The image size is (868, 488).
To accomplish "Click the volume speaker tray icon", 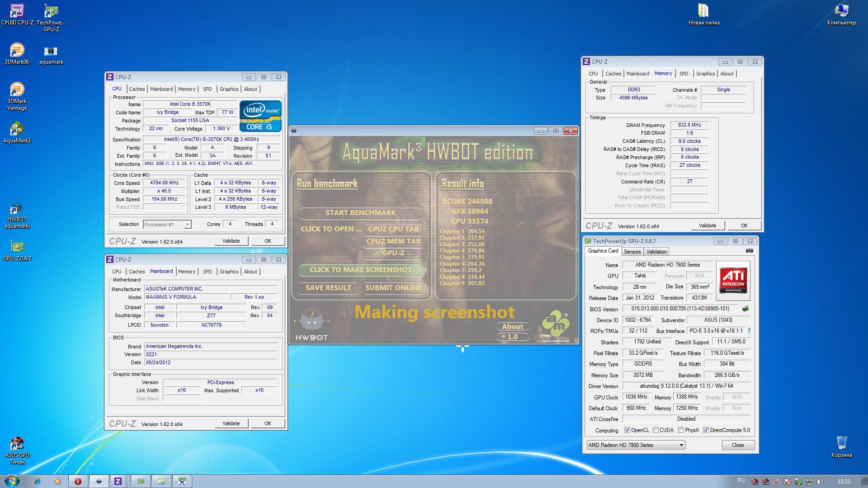I will point(820,482).
